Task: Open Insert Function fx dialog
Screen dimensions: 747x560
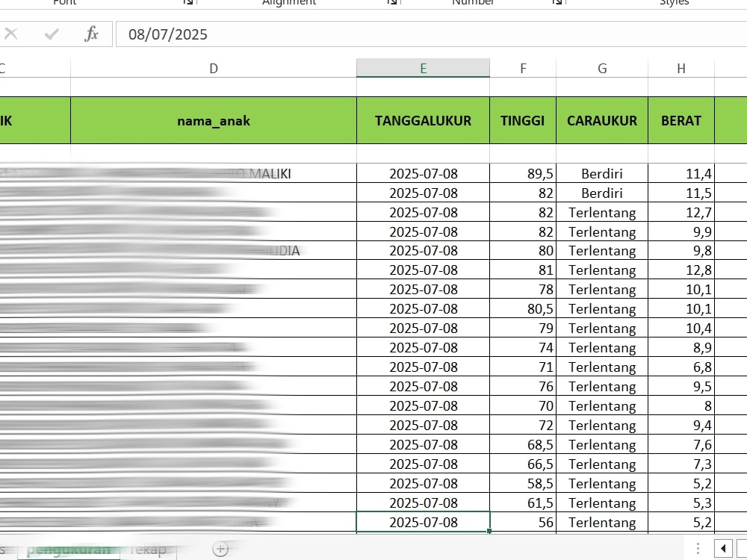Action: [x=91, y=34]
